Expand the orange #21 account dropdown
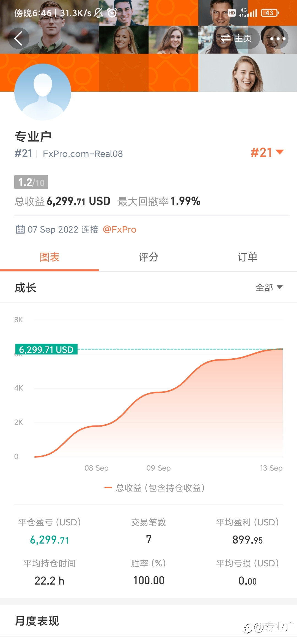This screenshot has height=644, width=297. click(x=267, y=152)
